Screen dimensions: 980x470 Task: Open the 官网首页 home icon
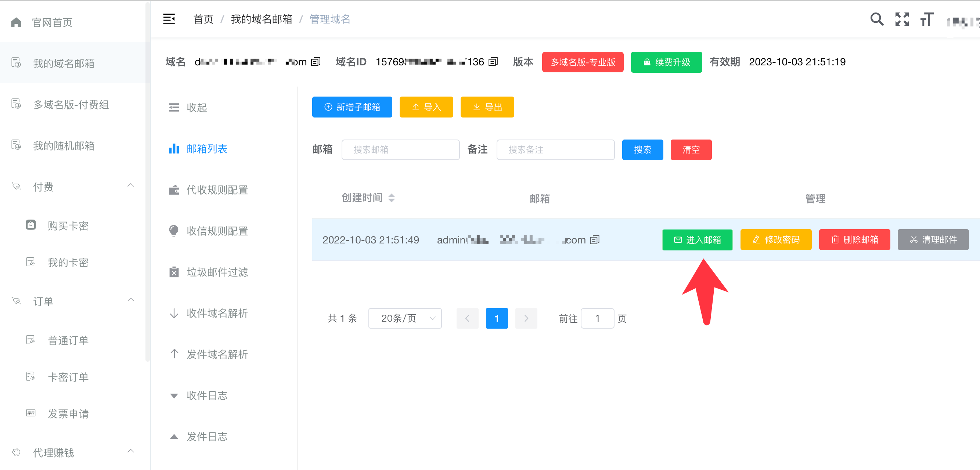(x=16, y=22)
